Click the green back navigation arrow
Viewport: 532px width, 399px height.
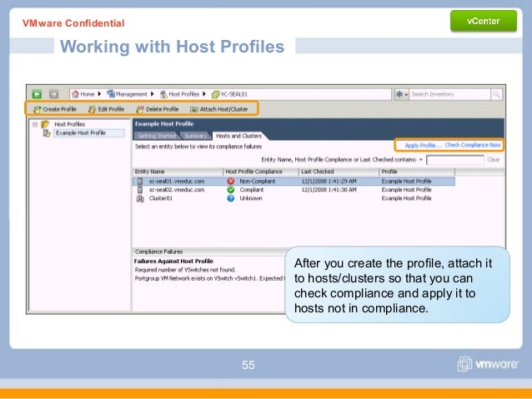point(37,94)
